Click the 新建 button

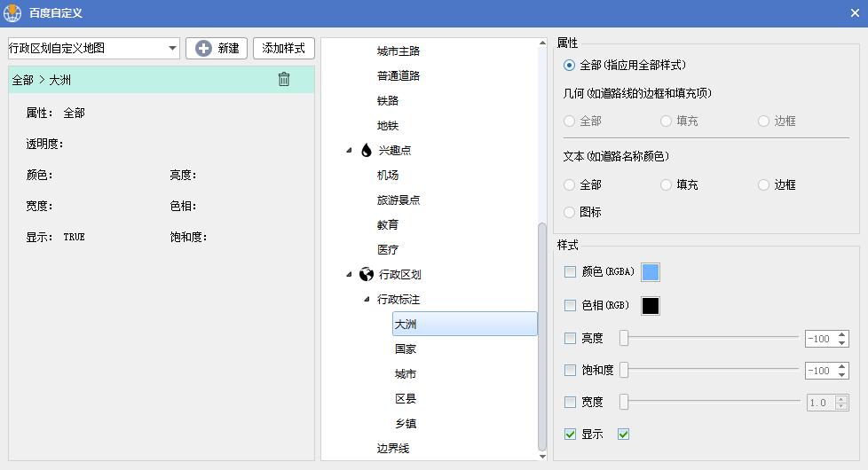click(217, 48)
